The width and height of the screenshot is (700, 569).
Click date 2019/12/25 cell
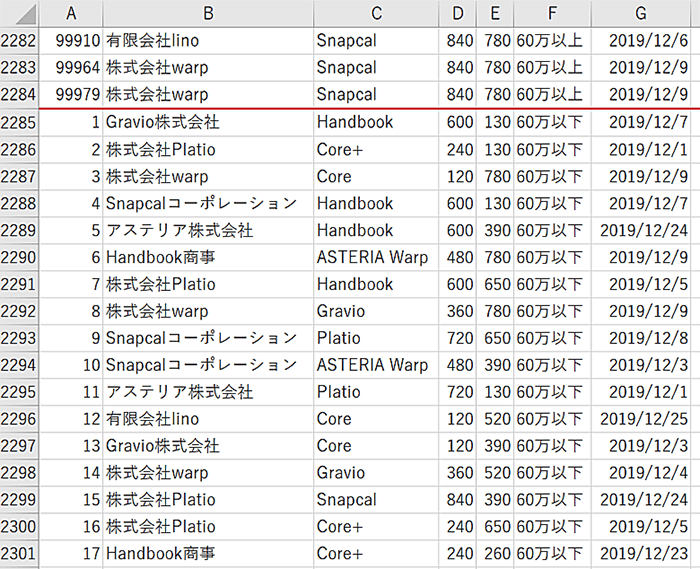(x=641, y=419)
